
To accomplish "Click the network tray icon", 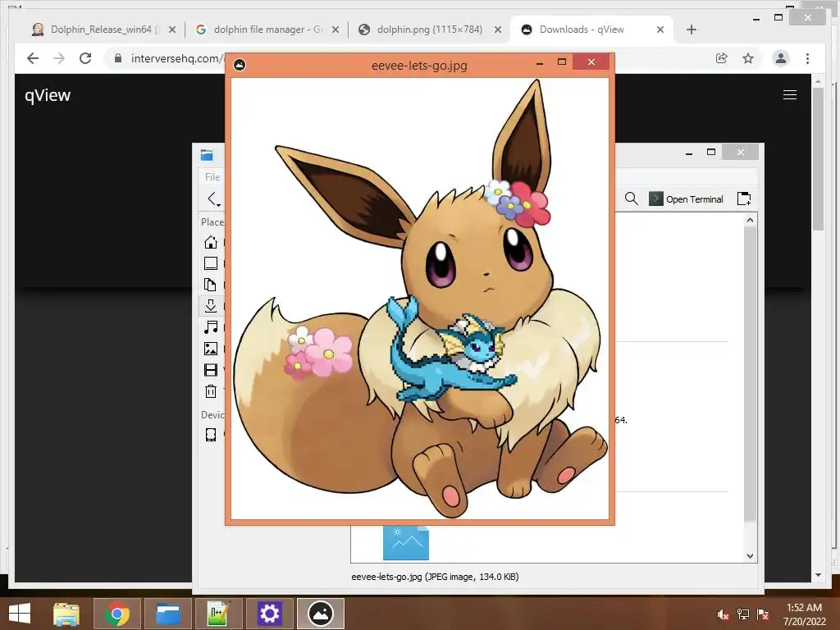I will pyautogui.click(x=743, y=614).
